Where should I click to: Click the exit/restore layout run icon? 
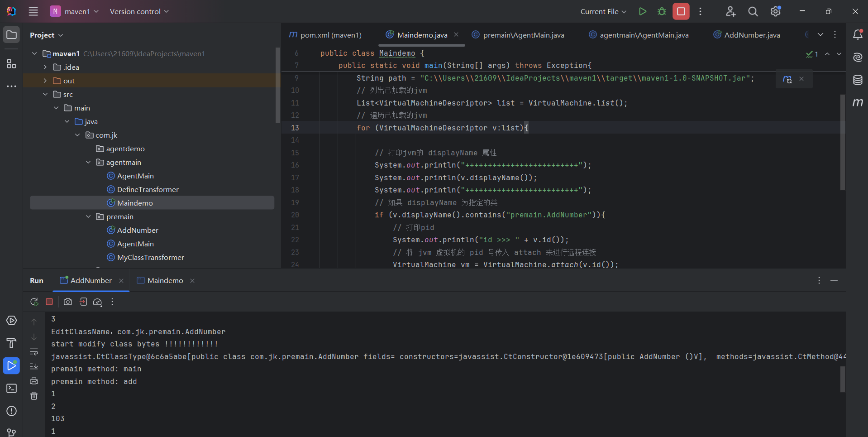tap(83, 302)
